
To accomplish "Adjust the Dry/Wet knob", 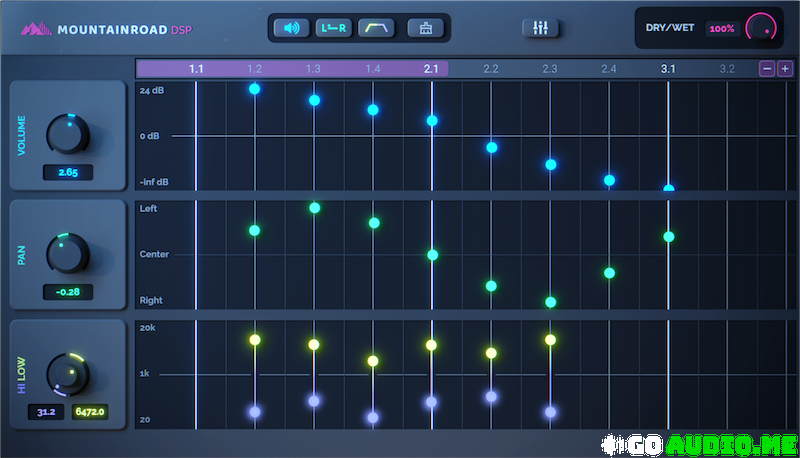I will (761, 28).
